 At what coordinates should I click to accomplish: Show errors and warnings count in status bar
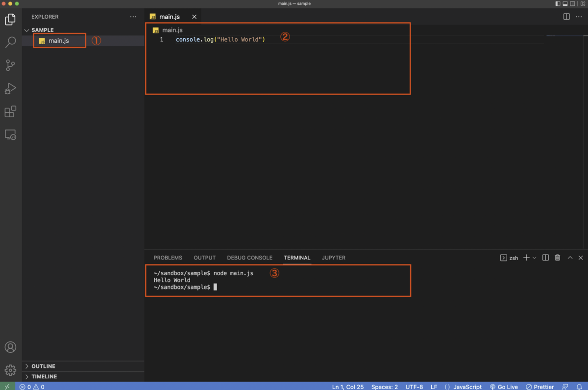point(32,387)
